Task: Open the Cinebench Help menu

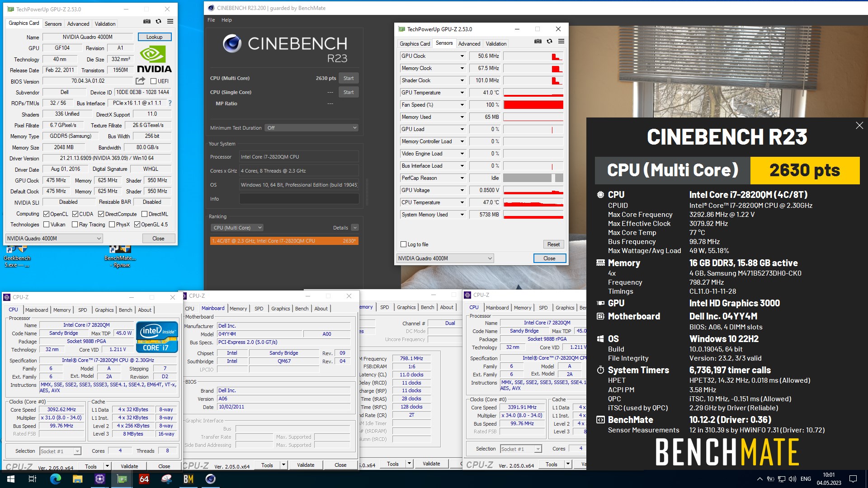Action: click(226, 20)
